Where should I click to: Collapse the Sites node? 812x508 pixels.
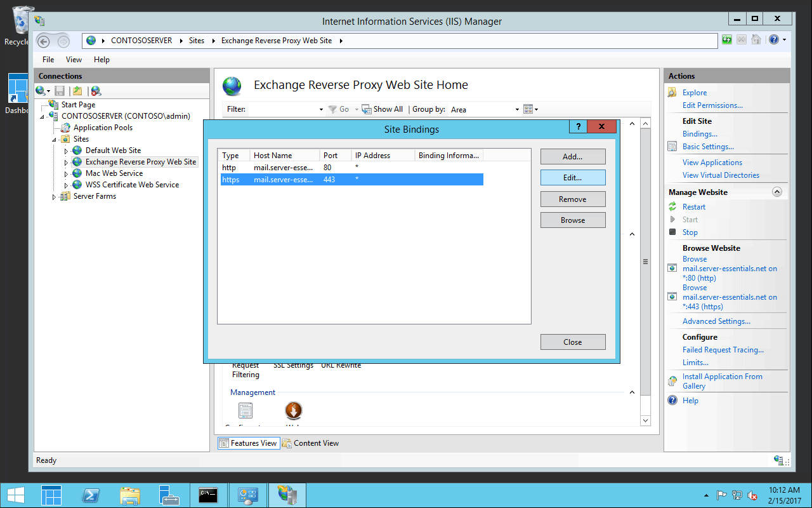coord(55,140)
